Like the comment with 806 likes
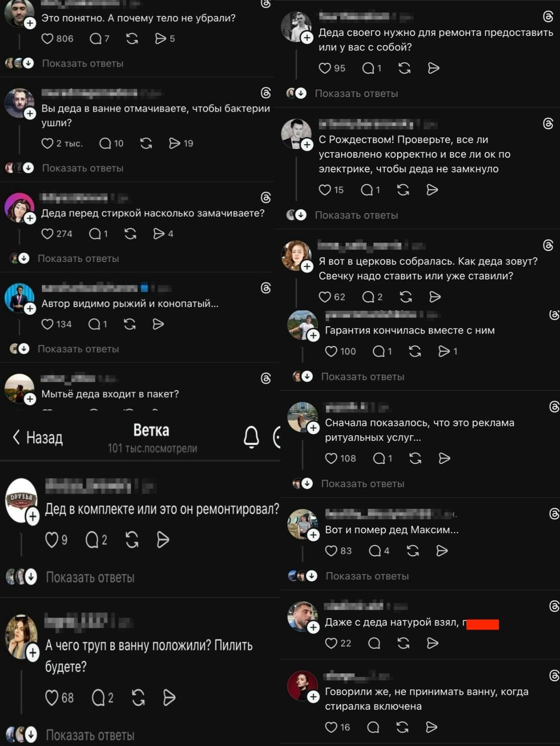Viewport: 560px width, 746px height. (48, 38)
